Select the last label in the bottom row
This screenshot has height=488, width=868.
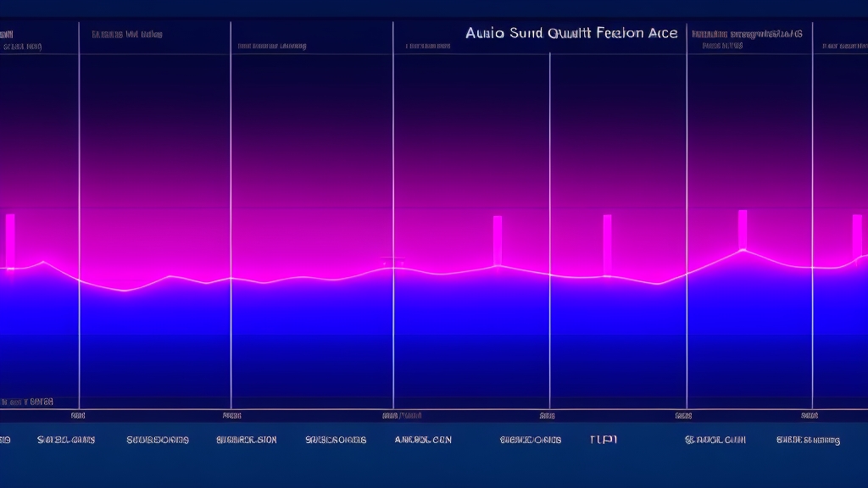(x=808, y=440)
